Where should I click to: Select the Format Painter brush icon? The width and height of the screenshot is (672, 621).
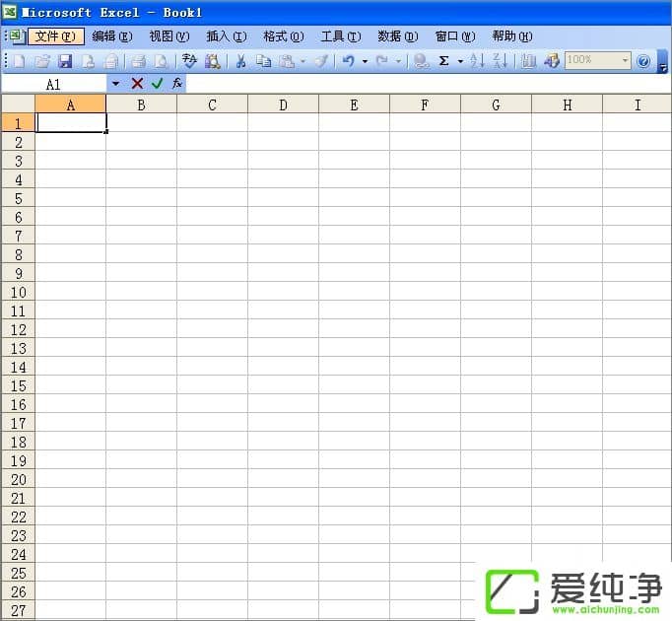[x=321, y=61]
